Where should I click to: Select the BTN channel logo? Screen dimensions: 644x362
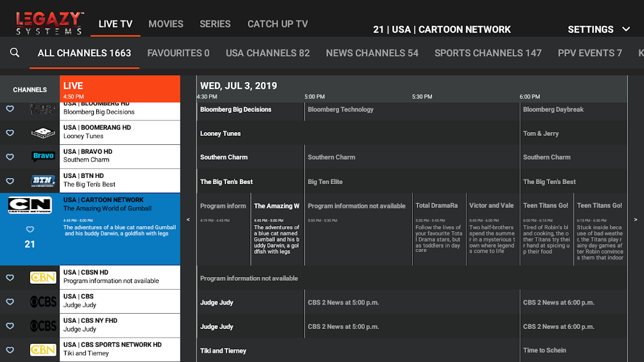pos(43,180)
